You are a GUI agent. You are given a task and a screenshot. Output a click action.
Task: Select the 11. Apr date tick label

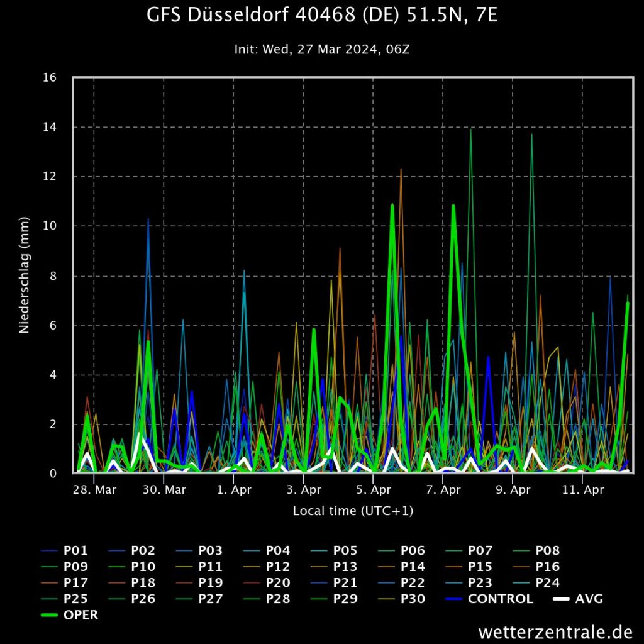(x=582, y=489)
